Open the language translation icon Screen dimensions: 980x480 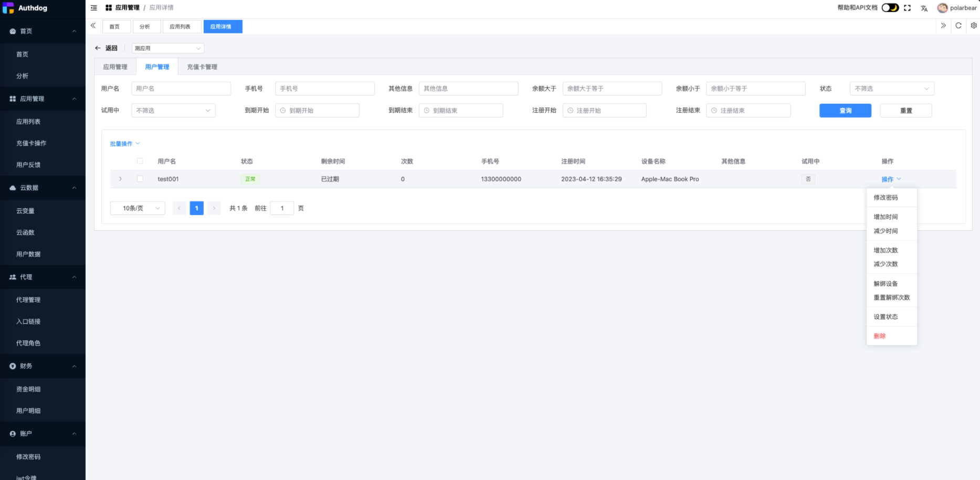pyautogui.click(x=924, y=8)
